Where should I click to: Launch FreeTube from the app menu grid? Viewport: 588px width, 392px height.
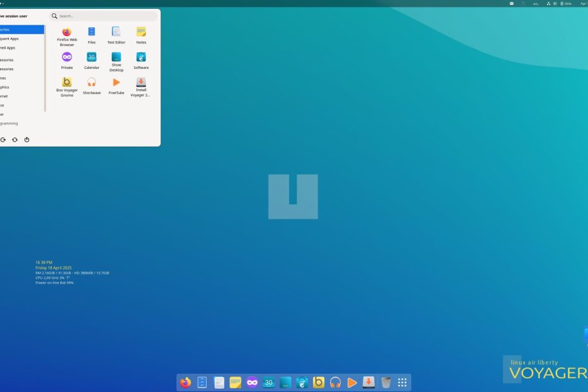[x=116, y=86]
